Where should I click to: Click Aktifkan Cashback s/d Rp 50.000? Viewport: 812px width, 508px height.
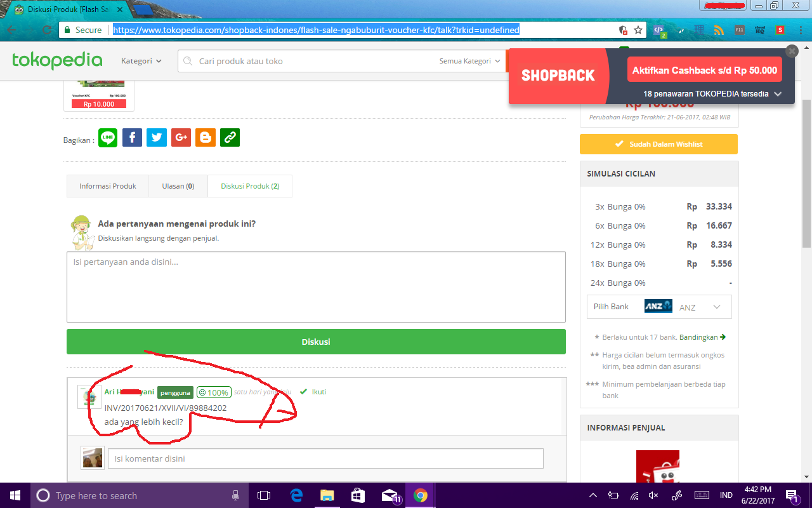(704, 70)
